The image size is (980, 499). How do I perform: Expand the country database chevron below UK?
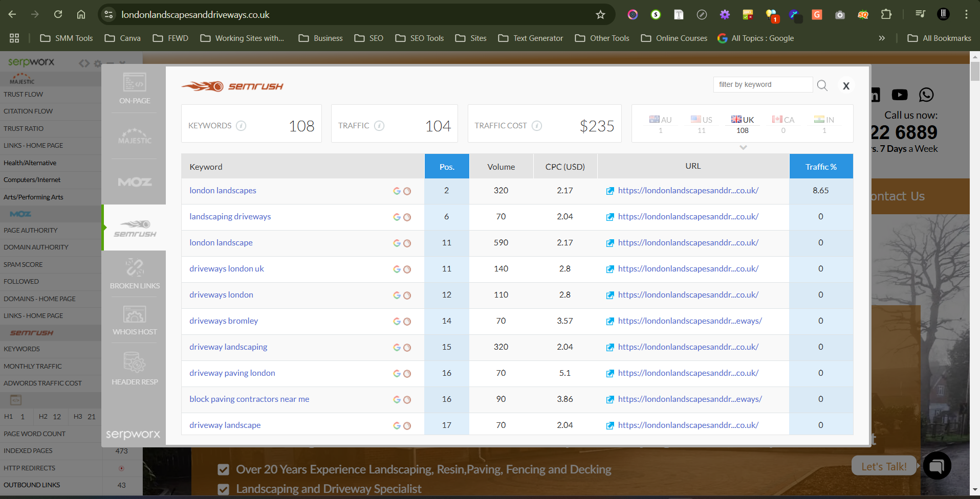pos(743,147)
